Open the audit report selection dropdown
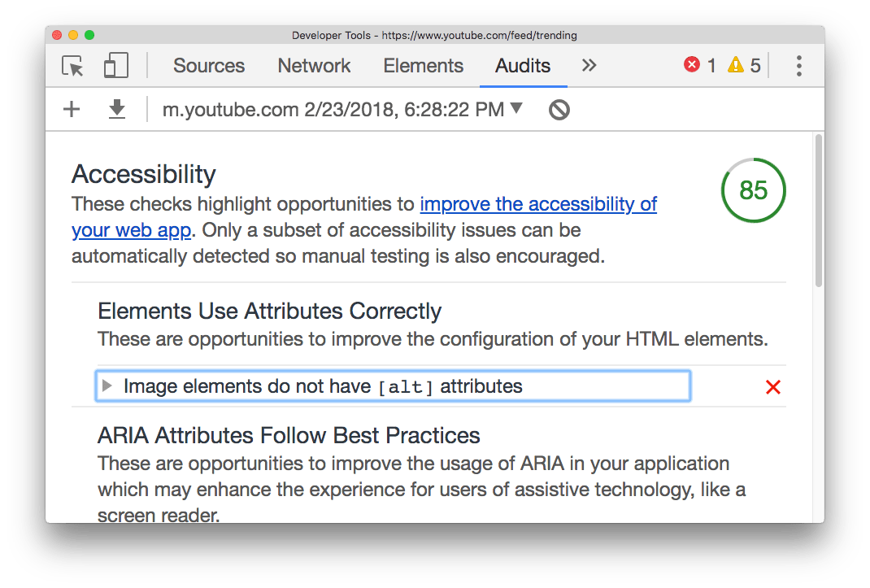Image resolution: width=870 pixels, height=588 pixels. pos(515,108)
